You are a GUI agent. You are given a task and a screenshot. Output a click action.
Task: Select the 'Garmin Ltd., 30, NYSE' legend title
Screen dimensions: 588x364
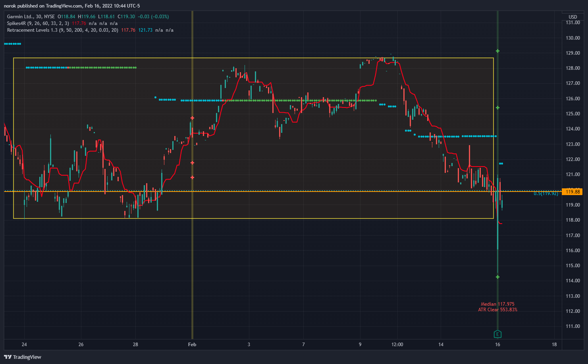pyautogui.click(x=31, y=17)
